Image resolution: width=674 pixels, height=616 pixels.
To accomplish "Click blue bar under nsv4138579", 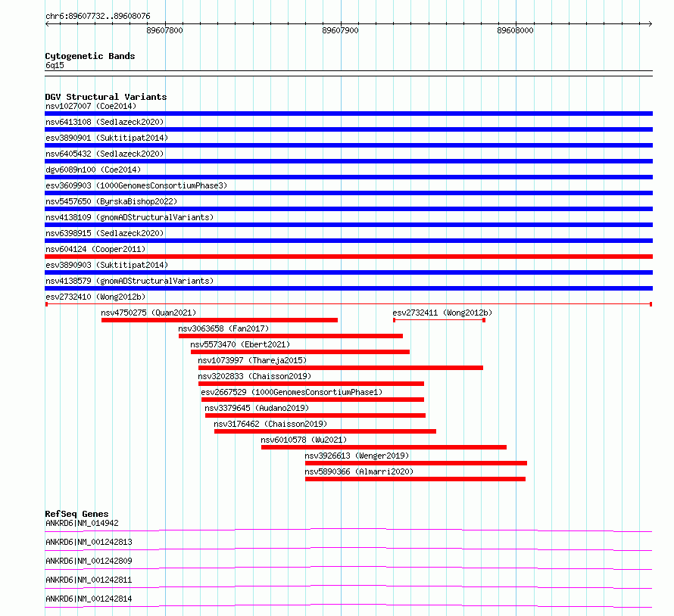I will point(348,288).
